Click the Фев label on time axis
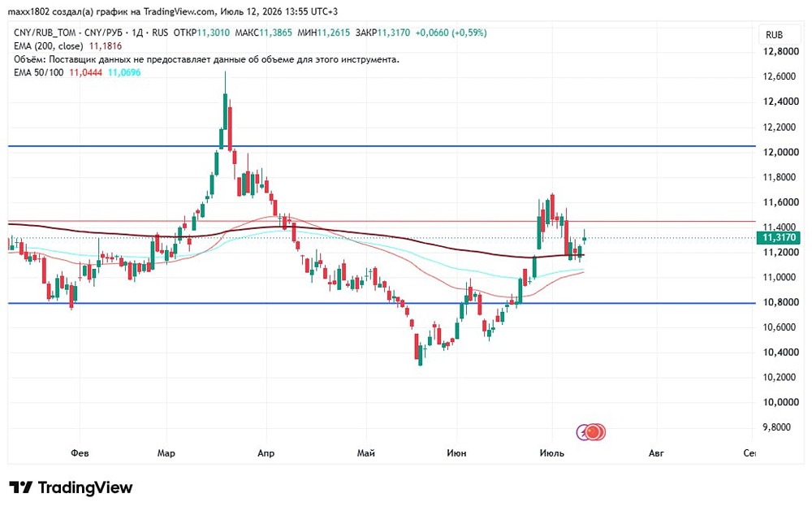 coord(80,453)
